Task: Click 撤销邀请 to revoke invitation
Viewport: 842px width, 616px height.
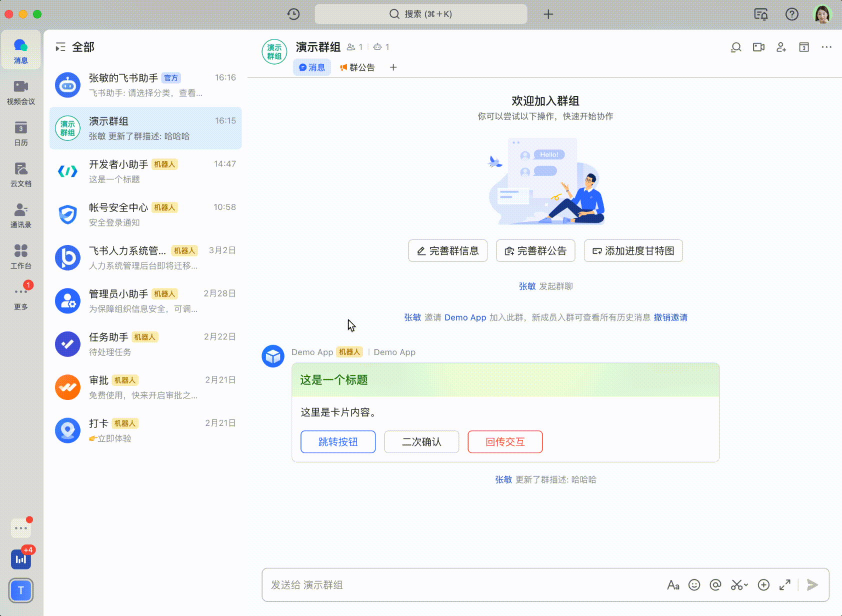Action: 670,317
